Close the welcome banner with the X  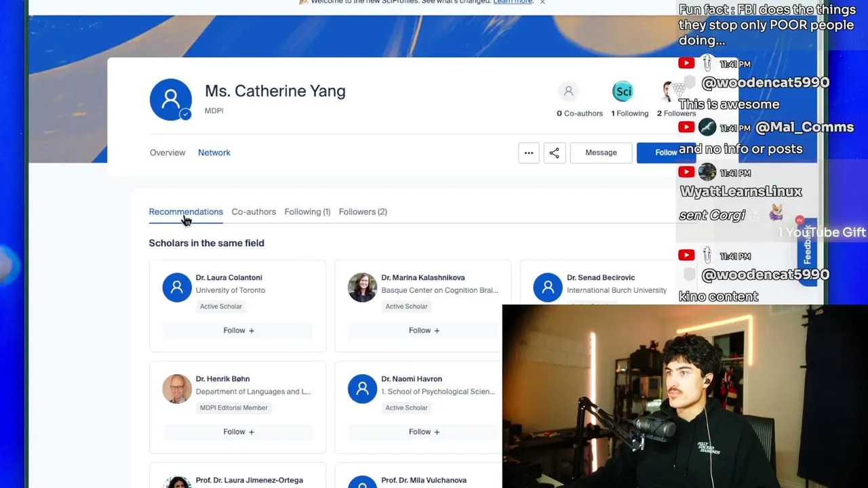(542, 2)
